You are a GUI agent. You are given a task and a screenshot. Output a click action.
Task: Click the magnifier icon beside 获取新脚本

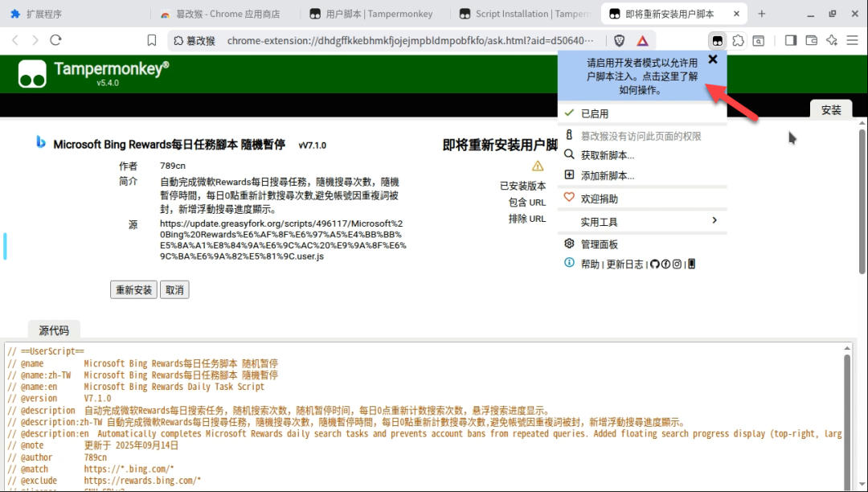pyautogui.click(x=569, y=154)
